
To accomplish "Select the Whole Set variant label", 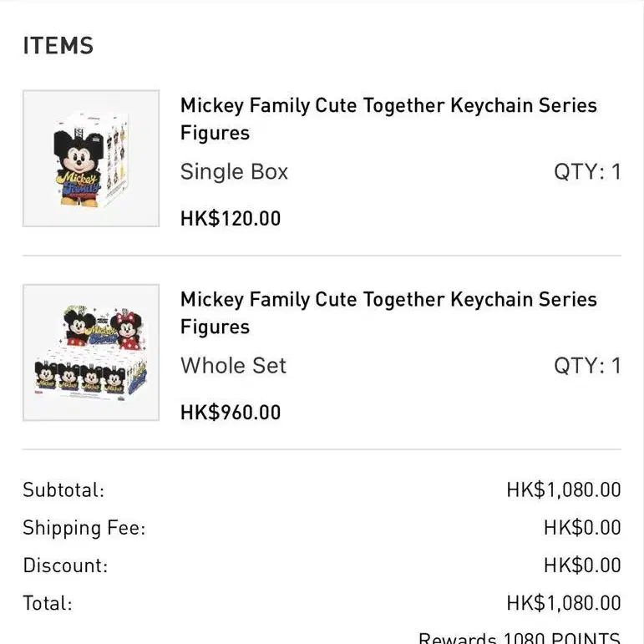I will (233, 366).
